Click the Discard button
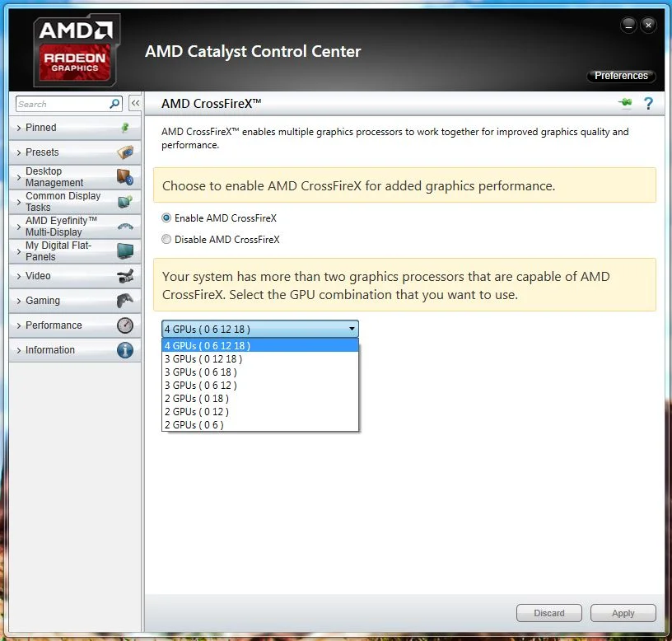 pos(549,613)
